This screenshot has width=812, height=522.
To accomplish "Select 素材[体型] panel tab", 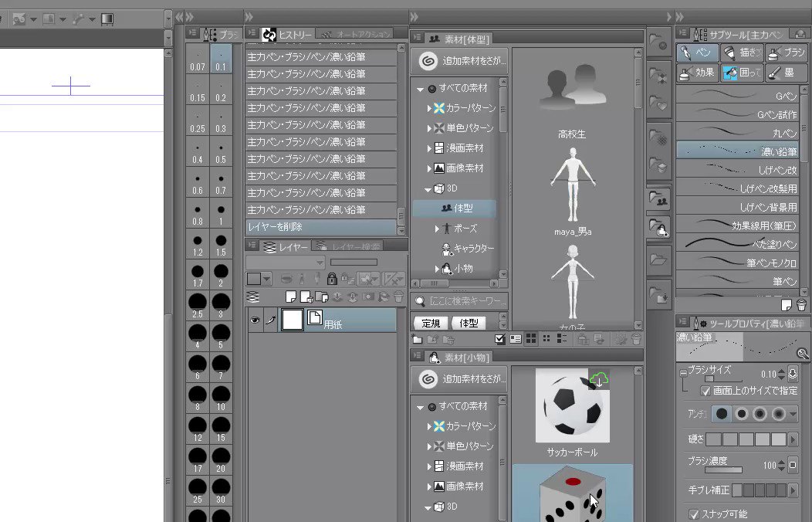I will click(x=458, y=39).
